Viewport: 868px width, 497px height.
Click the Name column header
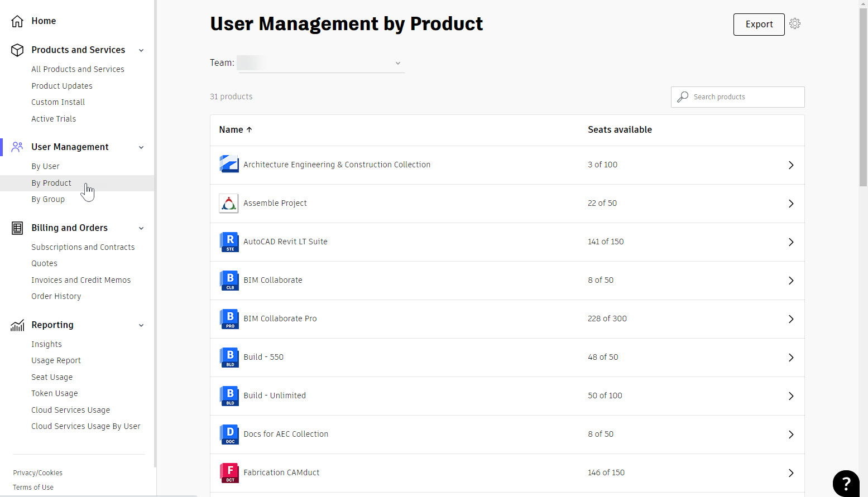coord(231,129)
